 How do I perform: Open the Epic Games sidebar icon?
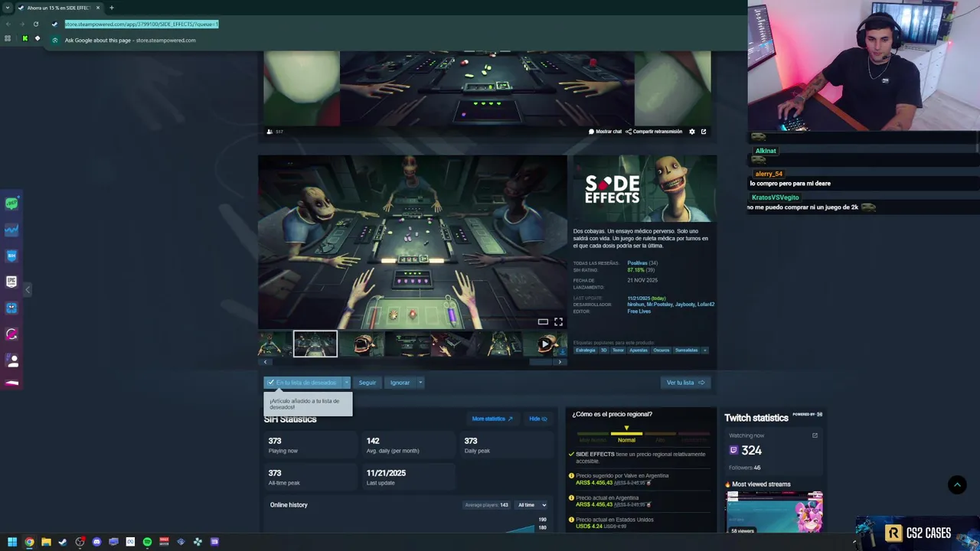click(11, 282)
